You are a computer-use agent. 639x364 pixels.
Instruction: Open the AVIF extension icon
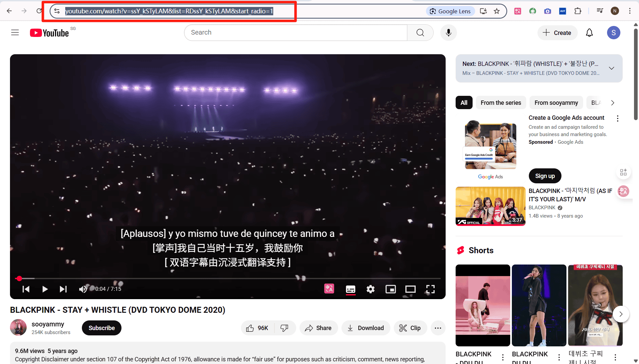tap(563, 11)
